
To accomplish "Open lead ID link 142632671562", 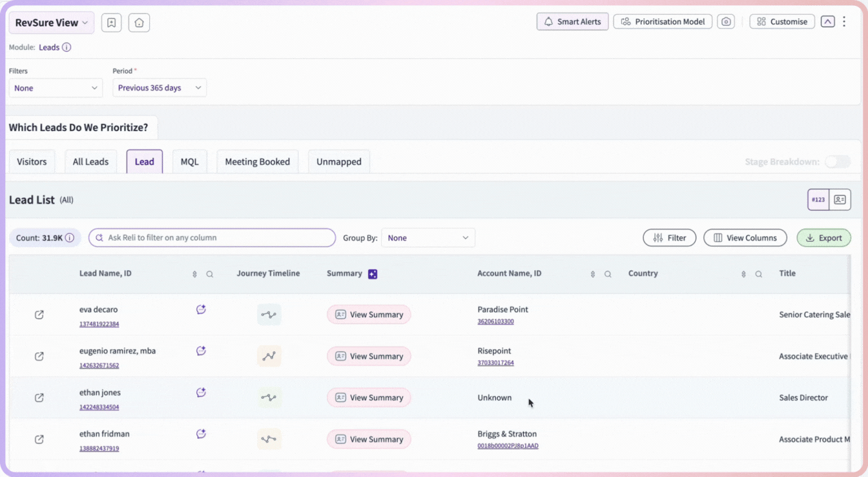I will point(99,366).
